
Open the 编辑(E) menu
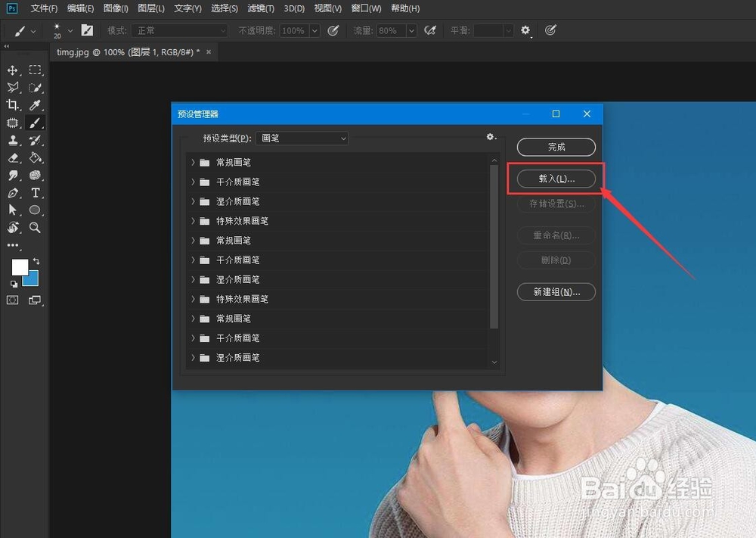[x=81, y=8]
